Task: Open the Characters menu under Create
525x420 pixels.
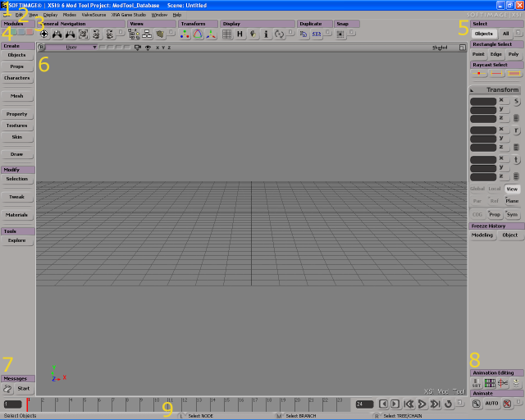Action: pyautogui.click(x=16, y=78)
